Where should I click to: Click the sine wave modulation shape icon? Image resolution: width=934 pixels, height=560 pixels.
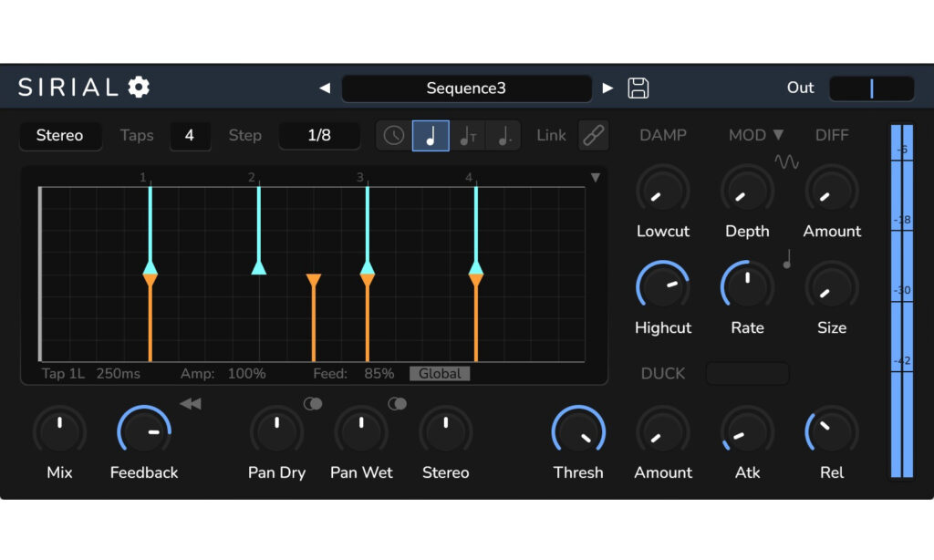786,161
